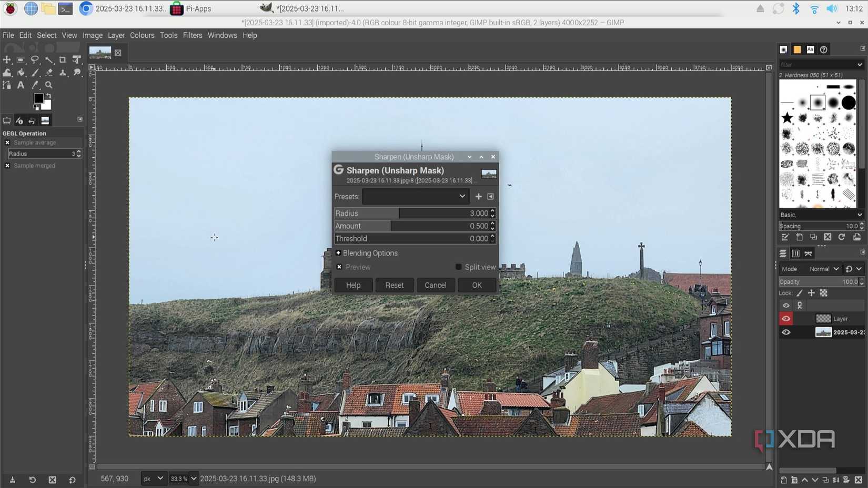Click the Reset button

click(394, 285)
